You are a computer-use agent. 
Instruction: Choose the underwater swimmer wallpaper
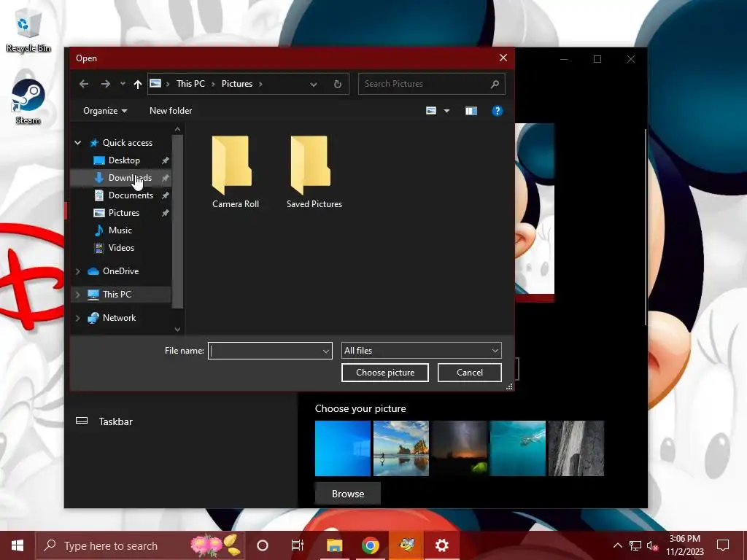pyautogui.click(x=518, y=448)
